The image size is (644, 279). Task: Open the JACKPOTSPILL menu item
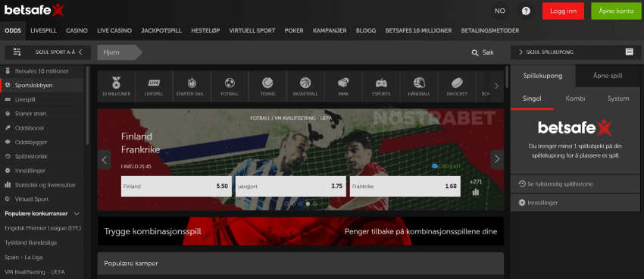click(161, 30)
